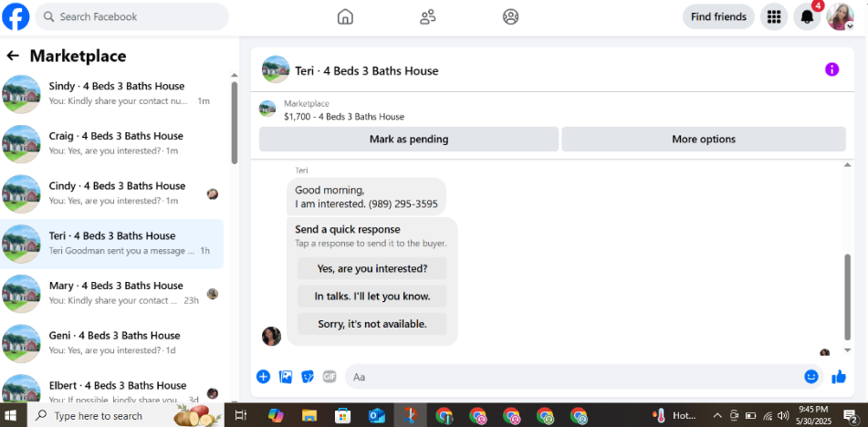Attach a photo with the image icon
This screenshot has width=868, height=427.
click(x=286, y=377)
